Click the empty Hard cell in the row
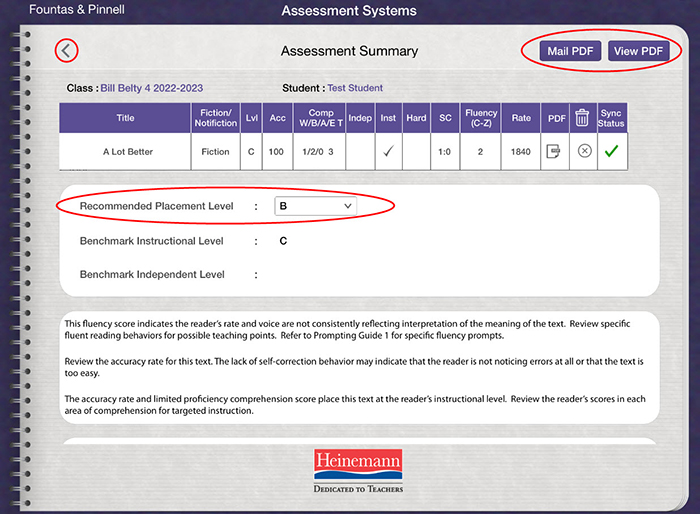Viewport: 700px width, 514px height. 416,151
